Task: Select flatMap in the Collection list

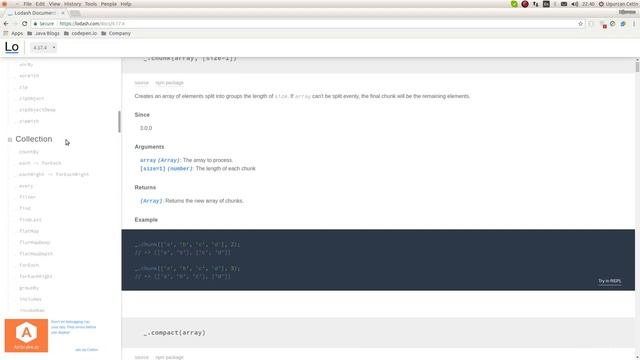Action: point(29,231)
